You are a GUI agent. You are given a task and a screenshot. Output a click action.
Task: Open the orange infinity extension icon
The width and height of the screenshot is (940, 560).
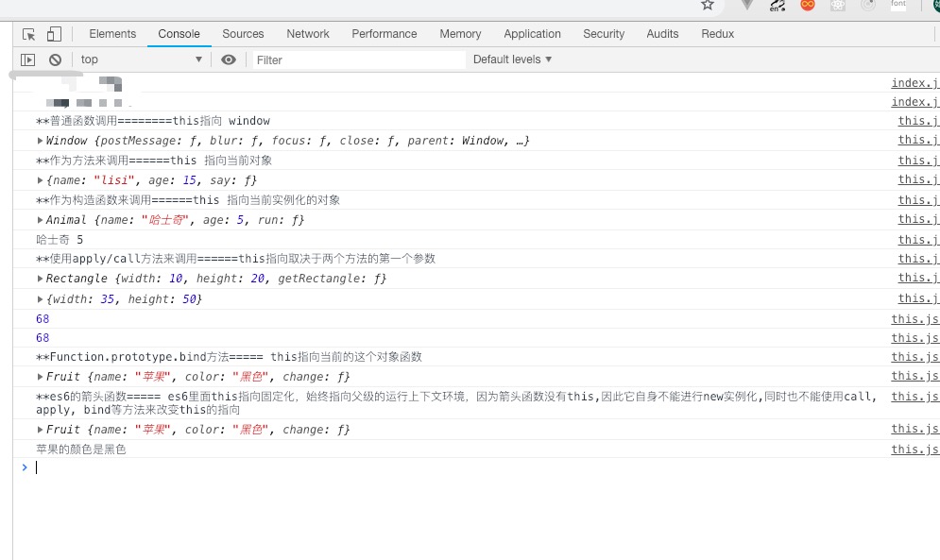(x=808, y=5)
